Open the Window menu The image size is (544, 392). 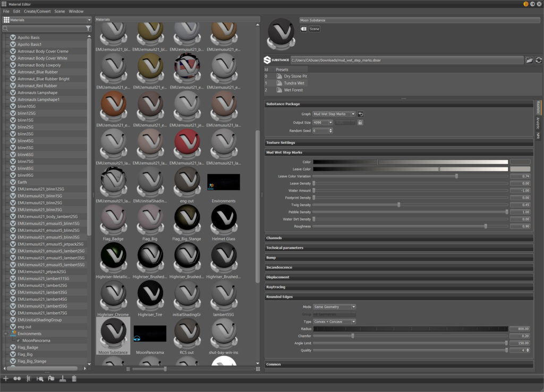tap(76, 12)
